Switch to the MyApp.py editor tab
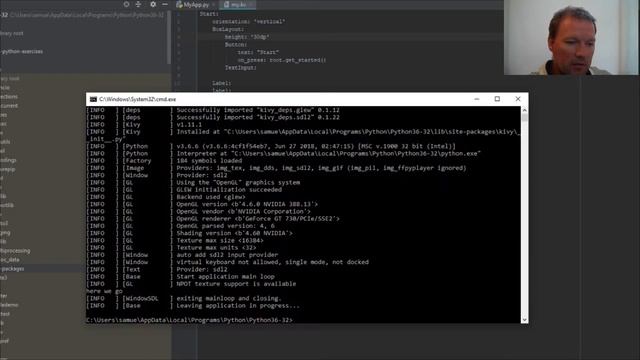 point(195,5)
